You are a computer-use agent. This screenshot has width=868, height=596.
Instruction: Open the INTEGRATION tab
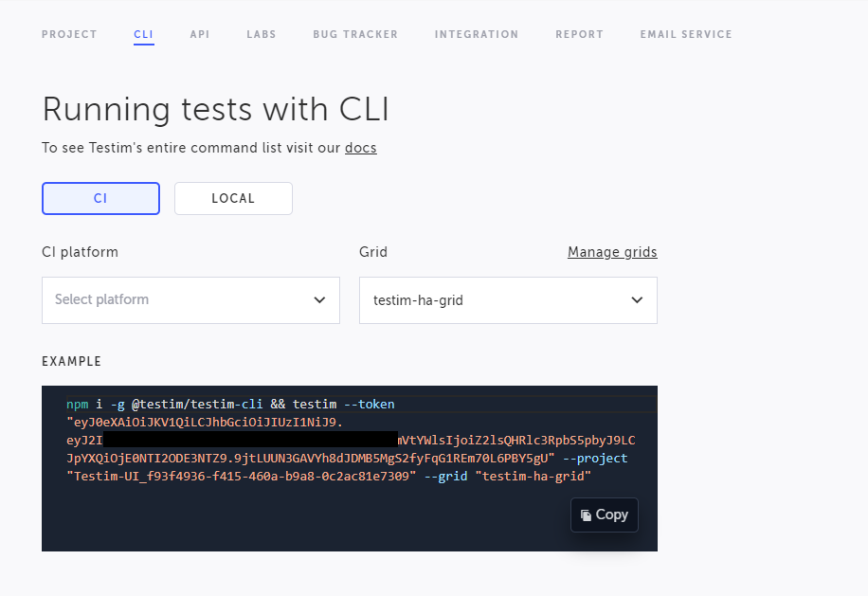(x=476, y=34)
